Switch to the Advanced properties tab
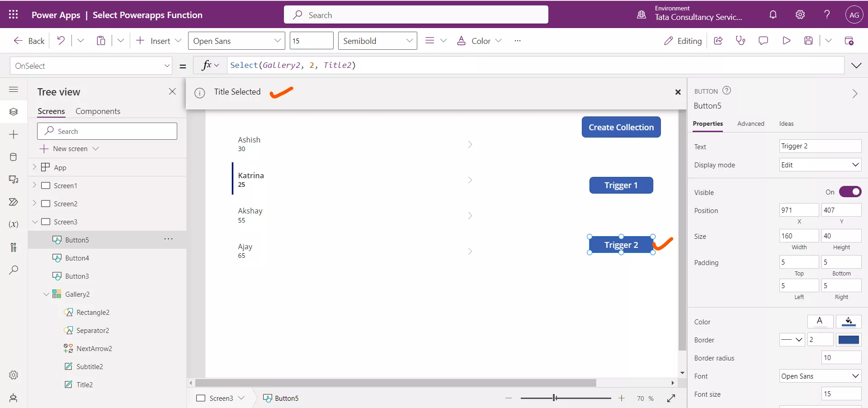 [x=750, y=123]
